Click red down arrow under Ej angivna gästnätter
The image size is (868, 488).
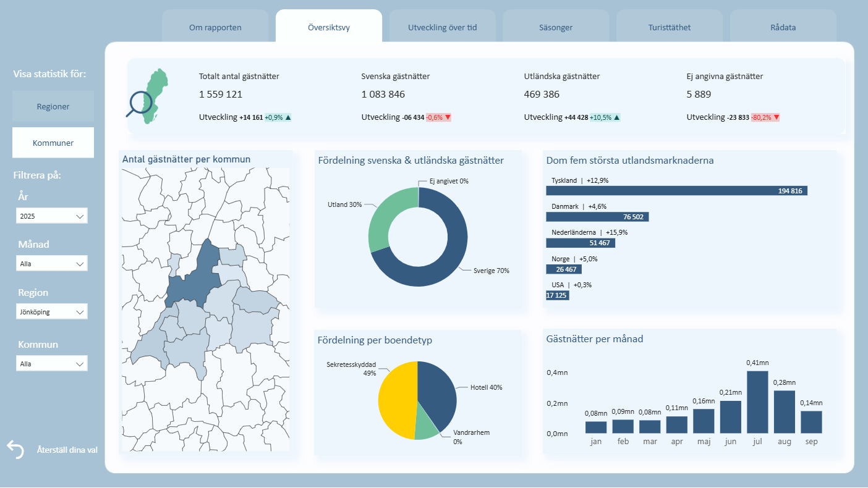point(776,117)
